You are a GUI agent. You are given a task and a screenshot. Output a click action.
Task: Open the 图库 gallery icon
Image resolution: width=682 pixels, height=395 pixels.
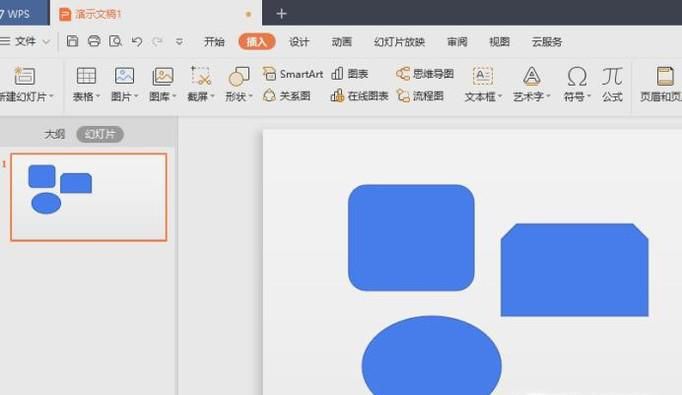[163, 77]
